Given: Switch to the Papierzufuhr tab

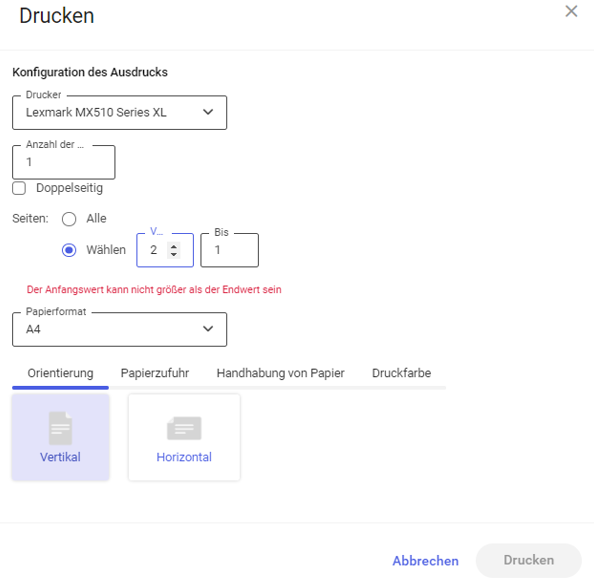Looking at the screenshot, I should coord(155,373).
